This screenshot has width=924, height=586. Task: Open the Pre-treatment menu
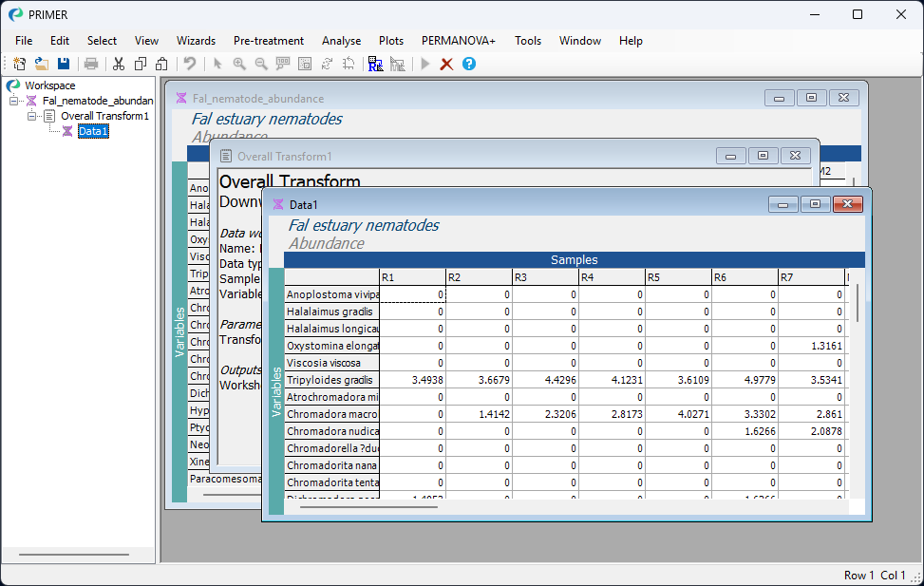click(x=269, y=41)
